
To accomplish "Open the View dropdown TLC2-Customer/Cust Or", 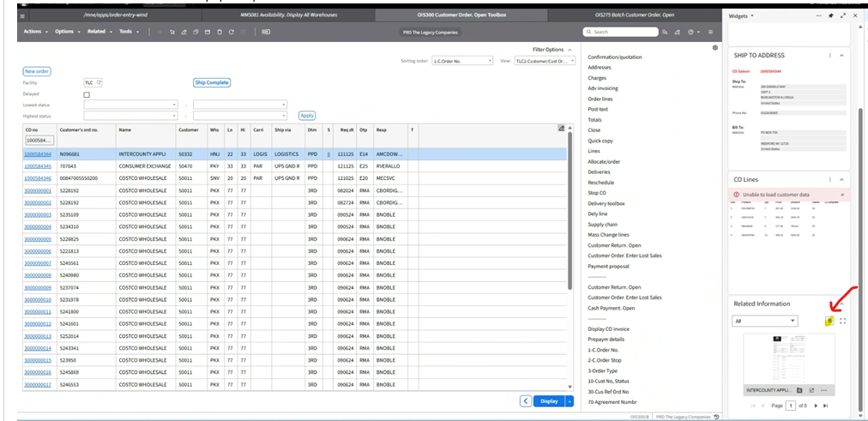I will [545, 61].
